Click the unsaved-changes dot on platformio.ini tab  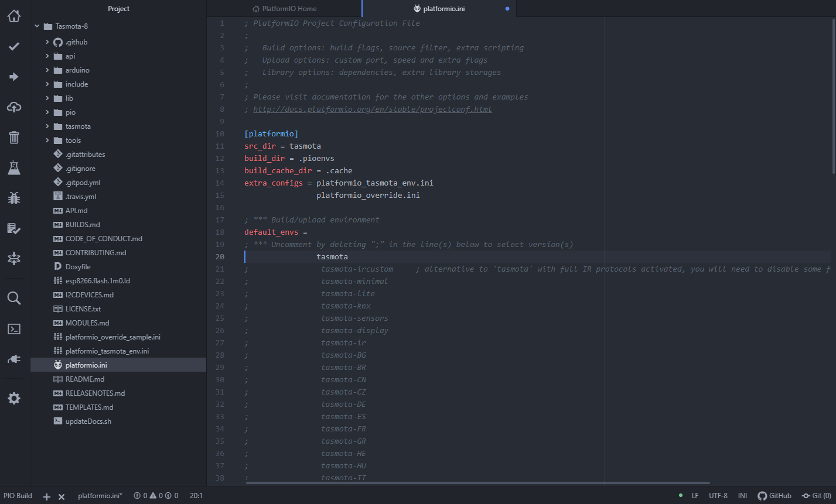click(x=507, y=9)
